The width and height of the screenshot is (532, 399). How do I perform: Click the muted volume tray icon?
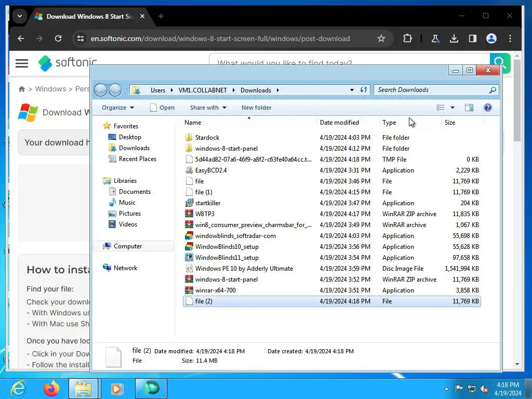pyautogui.click(x=485, y=389)
